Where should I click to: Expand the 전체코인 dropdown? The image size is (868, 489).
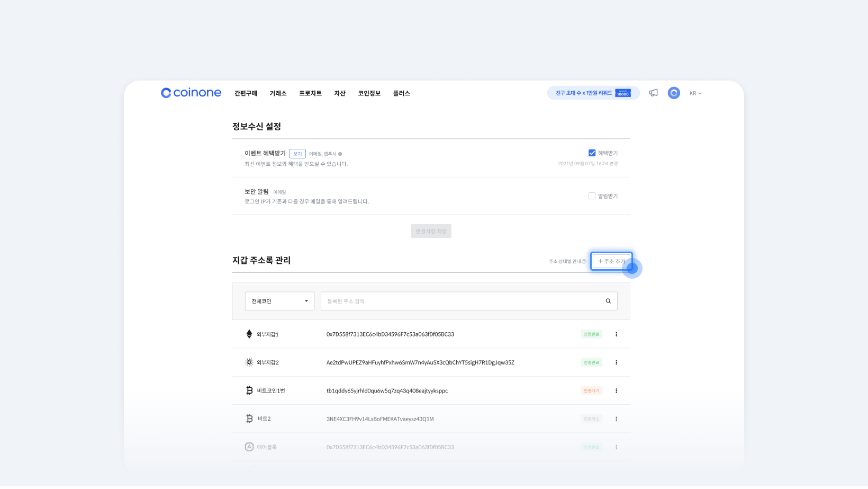[279, 301]
